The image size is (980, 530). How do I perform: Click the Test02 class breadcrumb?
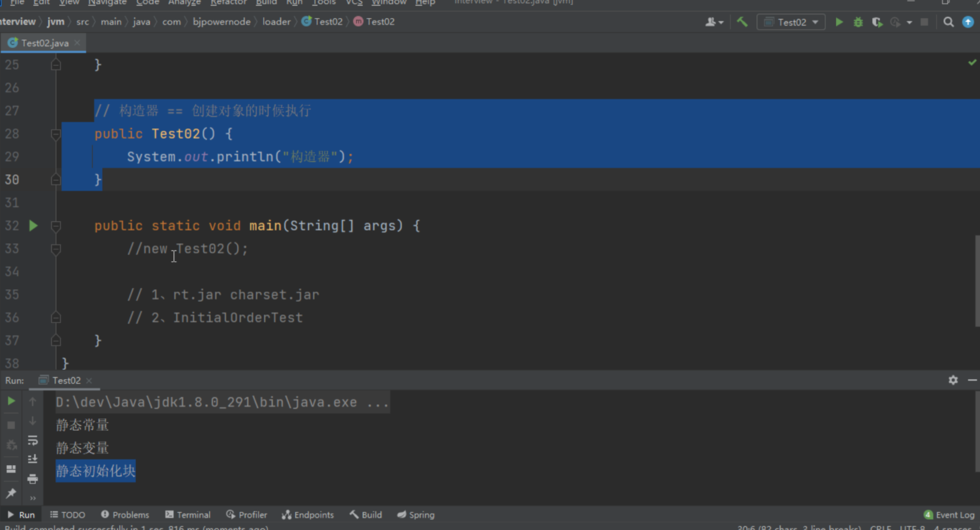point(322,22)
